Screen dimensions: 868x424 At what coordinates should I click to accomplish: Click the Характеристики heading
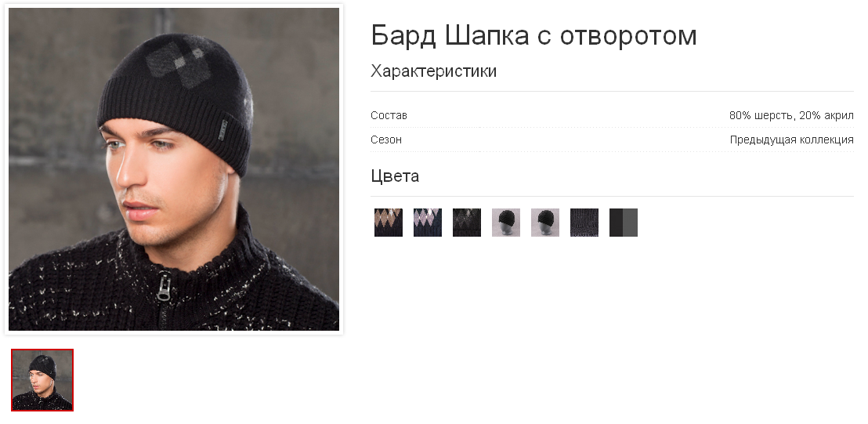[433, 71]
